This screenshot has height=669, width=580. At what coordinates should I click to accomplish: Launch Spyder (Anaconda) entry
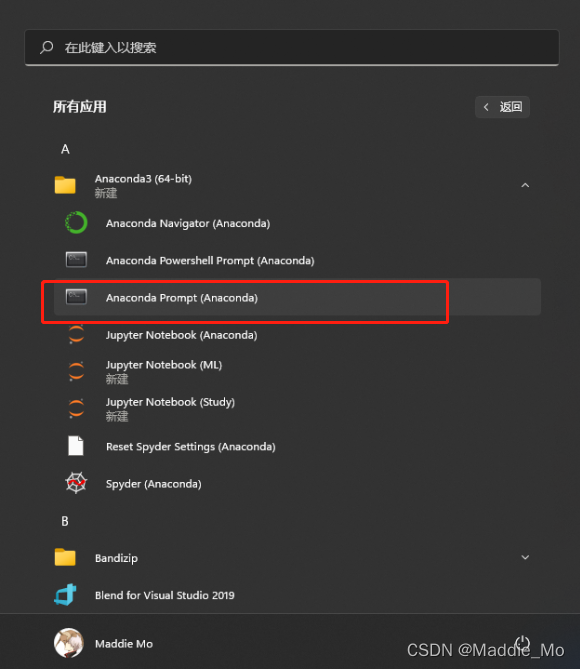[154, 484]
